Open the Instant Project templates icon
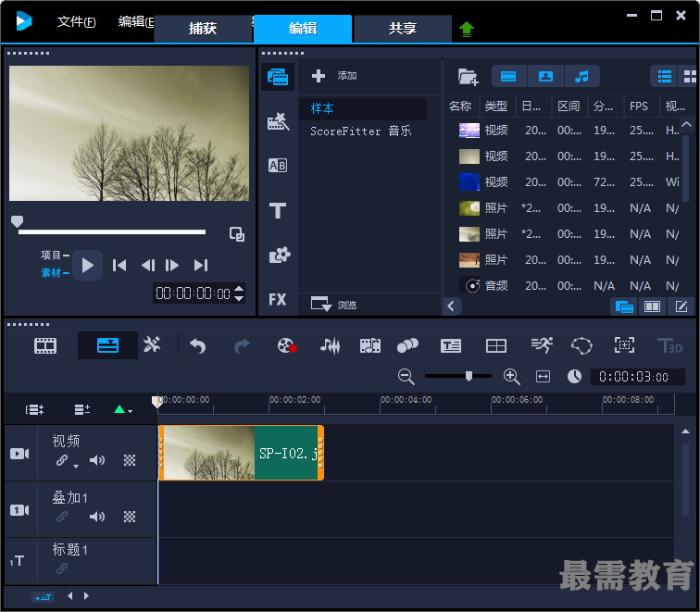This screenshot has height=612, width=700. pos(278,121)
